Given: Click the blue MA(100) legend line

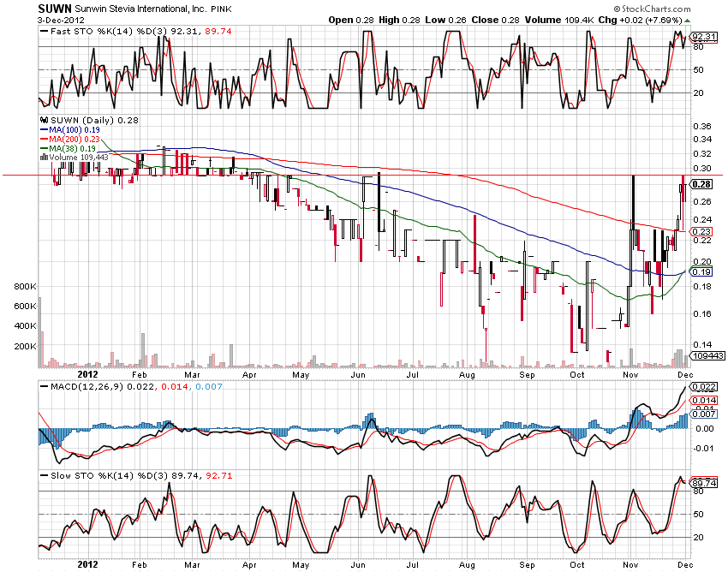Looking at the screenshot, I should [44, 130].
